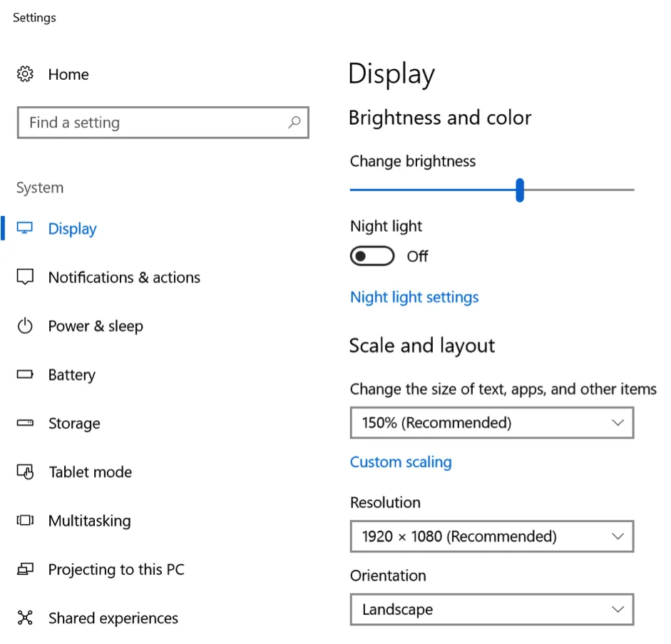The height and width of the screenshot is (644, 671).
Task: Click the Display monitor icon in sidebar
Action: [x=25, y=228]
